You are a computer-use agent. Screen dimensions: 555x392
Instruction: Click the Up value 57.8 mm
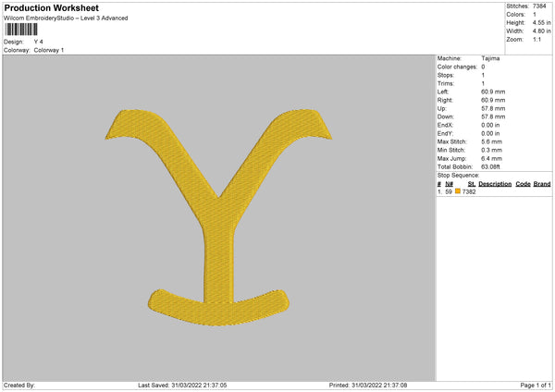493,108
